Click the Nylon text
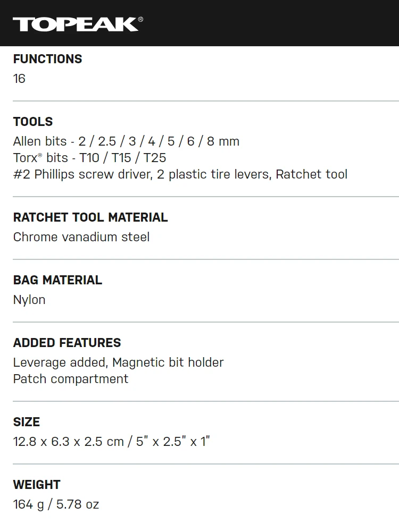The height and width of the screenshot is (532, 399). 29,300
